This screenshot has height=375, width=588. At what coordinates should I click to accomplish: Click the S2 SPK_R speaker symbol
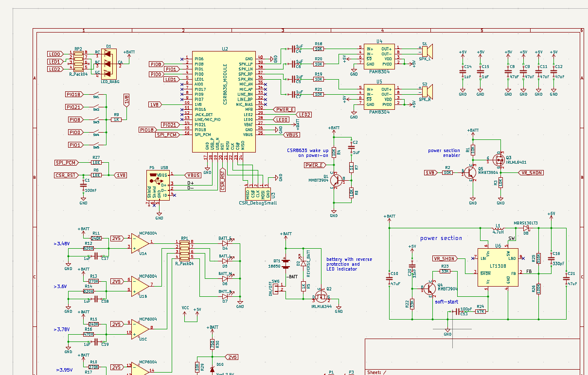pyautogui.click(x=426, y=91)
